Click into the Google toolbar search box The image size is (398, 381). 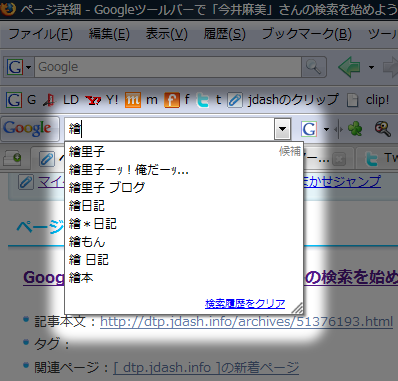pos(169,129)
